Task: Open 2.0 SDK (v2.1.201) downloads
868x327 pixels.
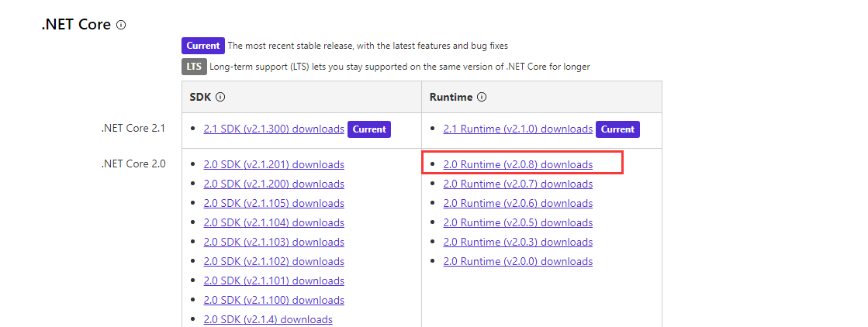Action: click(274, 164)
